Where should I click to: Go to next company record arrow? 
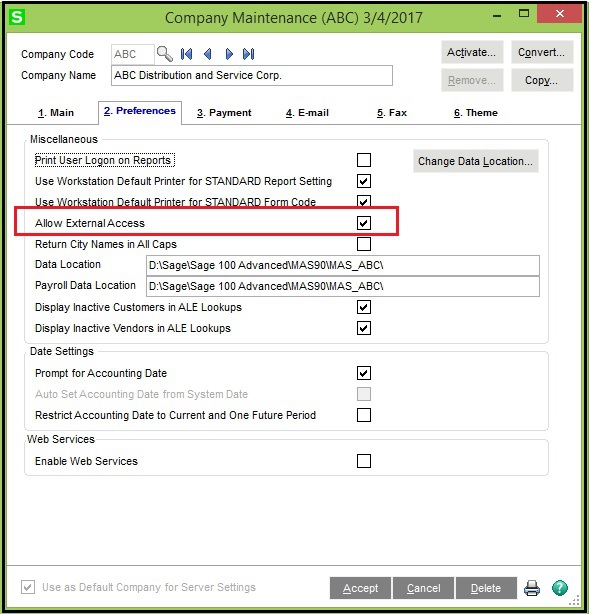tap(229, 54)
